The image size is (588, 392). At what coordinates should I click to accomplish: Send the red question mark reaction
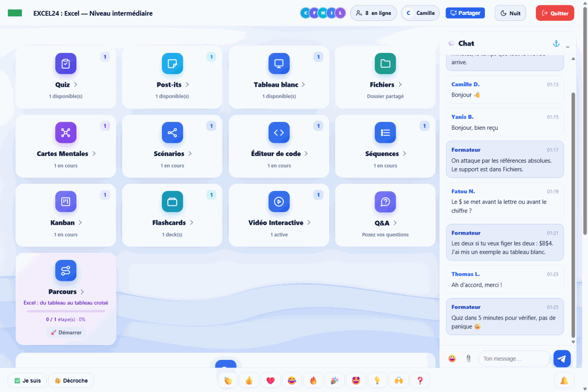tap(420, 381)
